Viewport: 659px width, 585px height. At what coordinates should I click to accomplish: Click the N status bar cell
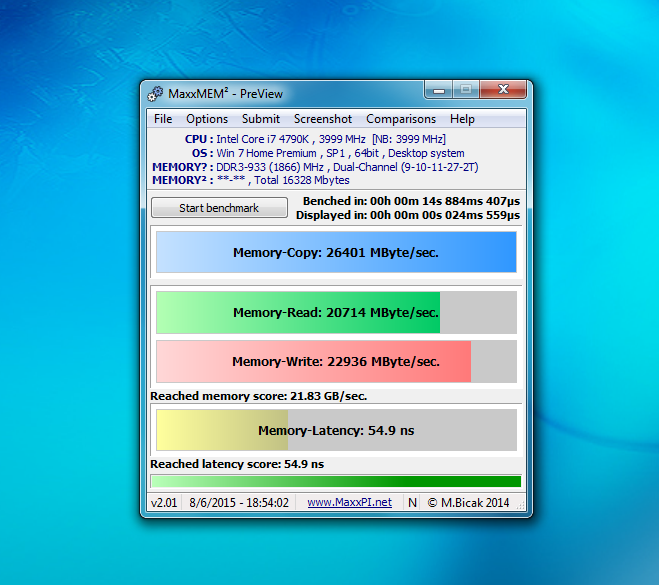click(x=412, y=502)
